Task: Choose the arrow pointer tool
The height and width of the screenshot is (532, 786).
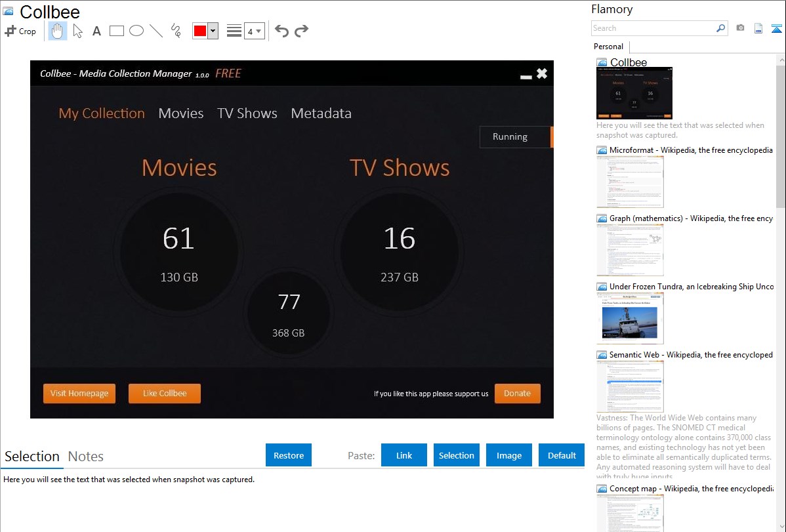Action: pos(77,31)
